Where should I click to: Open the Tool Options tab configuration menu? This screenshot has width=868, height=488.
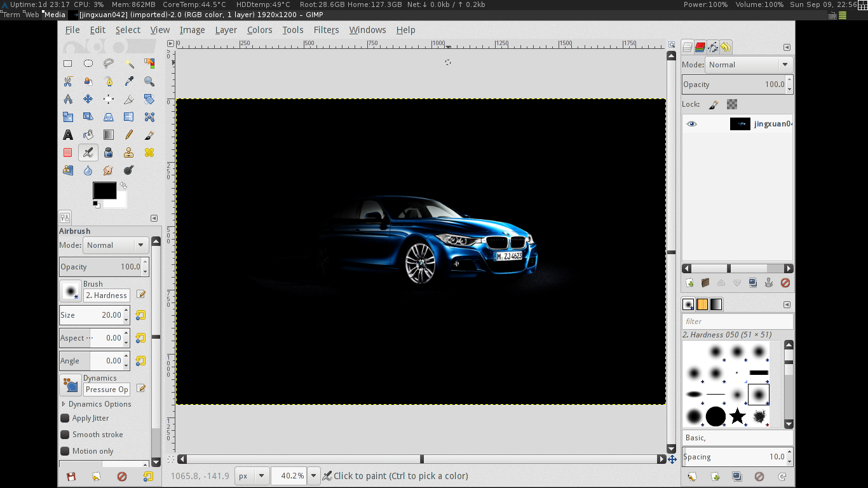[x=154, y=218]
